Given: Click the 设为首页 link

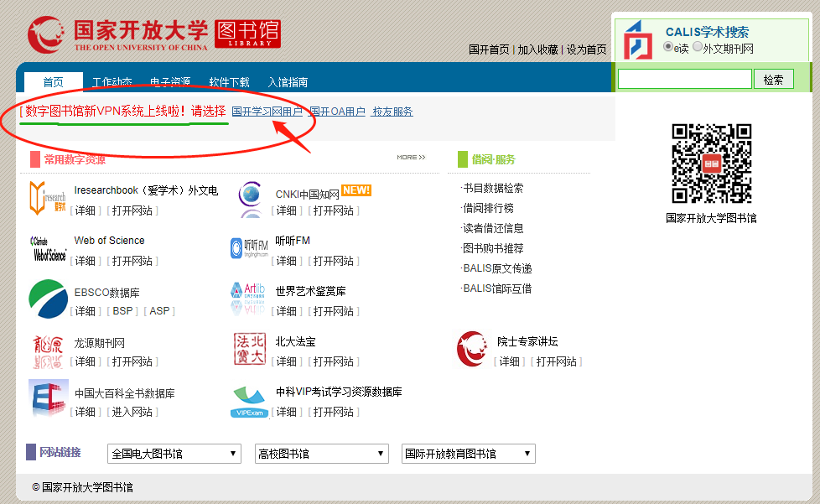Looking at the screenshot, I should [x=586, y=49].
